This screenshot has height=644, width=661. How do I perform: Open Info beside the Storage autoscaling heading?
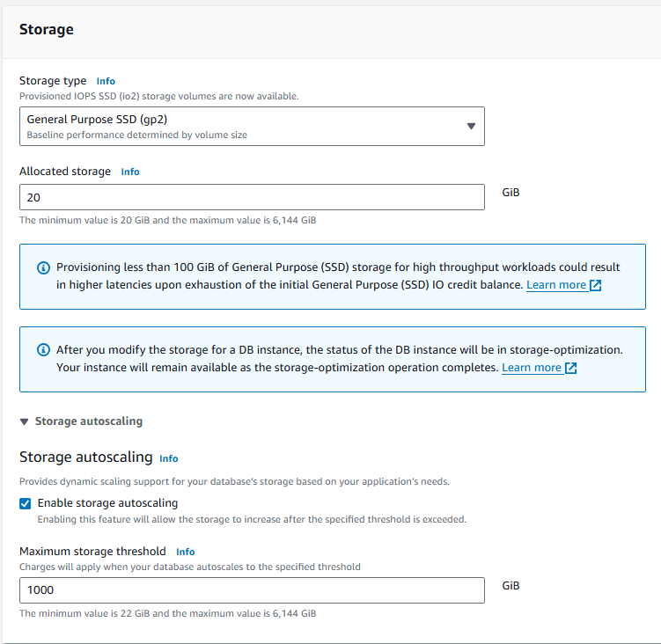pyautogui.click(x=169, y=458)
